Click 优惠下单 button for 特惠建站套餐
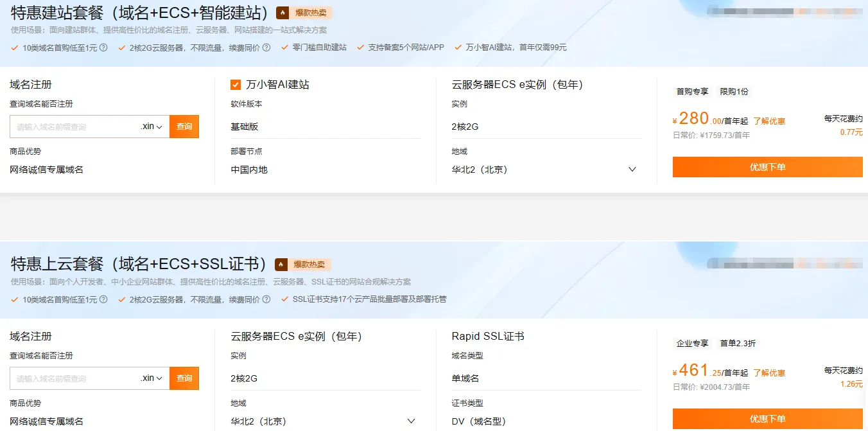The height and width of the screenshot is (431, 868). [x=767, y=167]
